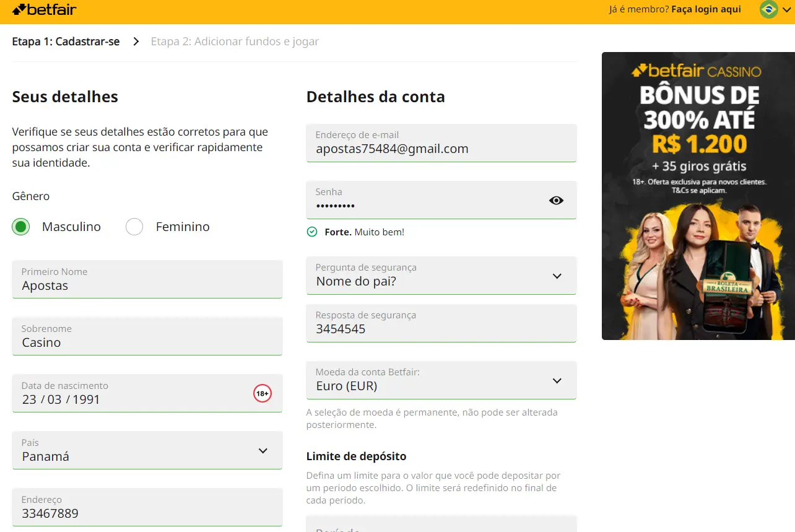Click the Endereço field with 33467889

point(147,507)
